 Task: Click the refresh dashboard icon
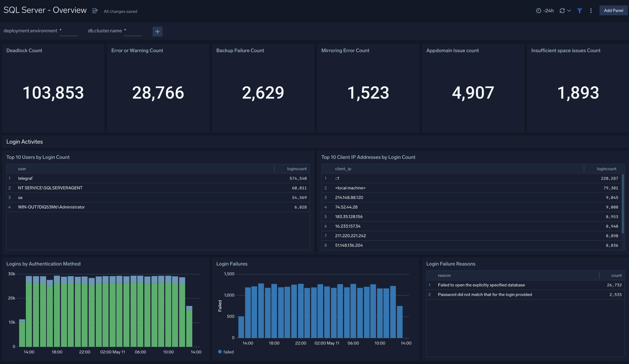(x=562, y=11)
